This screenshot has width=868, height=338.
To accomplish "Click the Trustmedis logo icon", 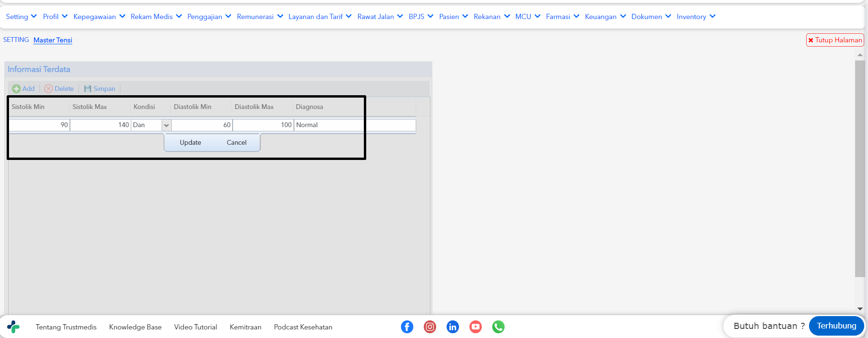I will click(13, 327).
